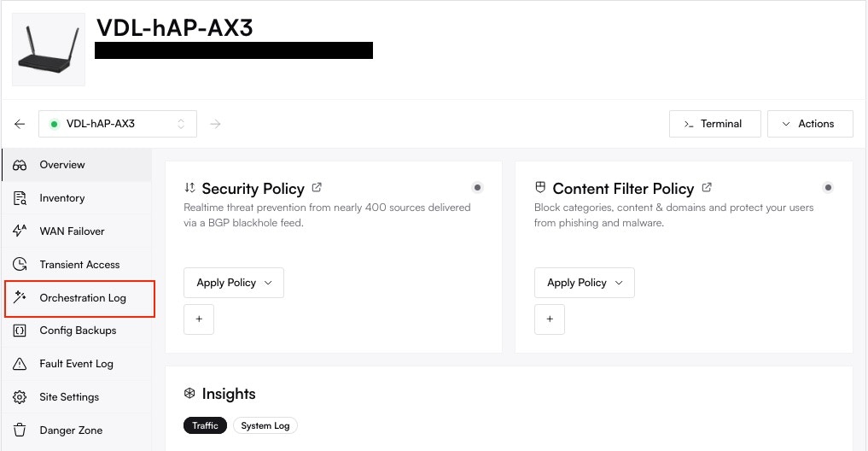Click the Site Settings gear icon
The width and height of the screenshot is (868, 451).
coord(20,397)
